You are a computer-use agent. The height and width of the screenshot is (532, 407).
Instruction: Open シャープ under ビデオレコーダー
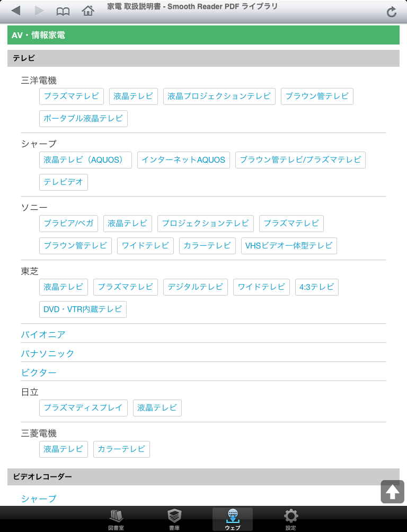[x=39, y=499]
